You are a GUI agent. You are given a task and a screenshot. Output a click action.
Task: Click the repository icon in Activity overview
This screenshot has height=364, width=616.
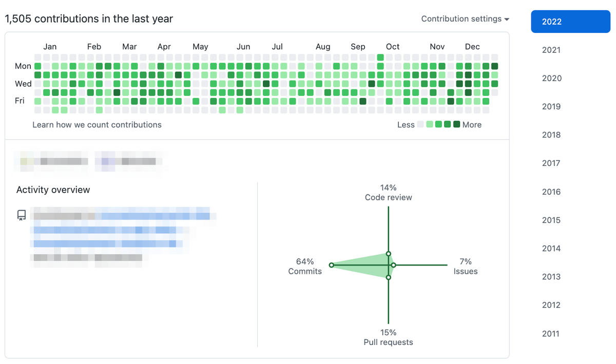[x=22, y=215]
